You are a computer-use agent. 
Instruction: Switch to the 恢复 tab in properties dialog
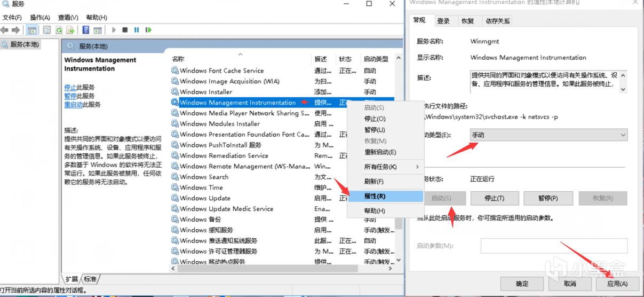[468, 21]
